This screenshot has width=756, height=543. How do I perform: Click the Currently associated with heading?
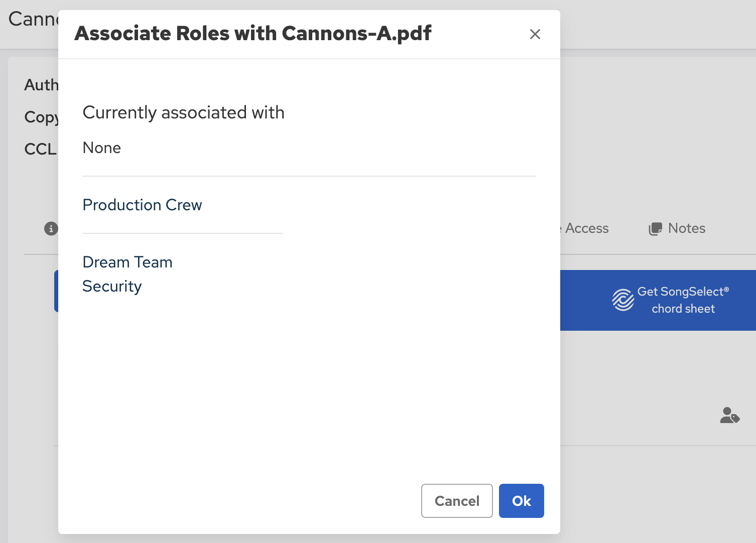(x=183, y=112)
